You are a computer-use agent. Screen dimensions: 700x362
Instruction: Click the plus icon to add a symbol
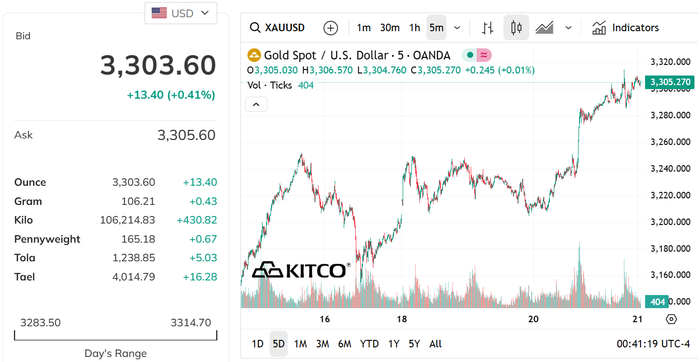[330, 28]
